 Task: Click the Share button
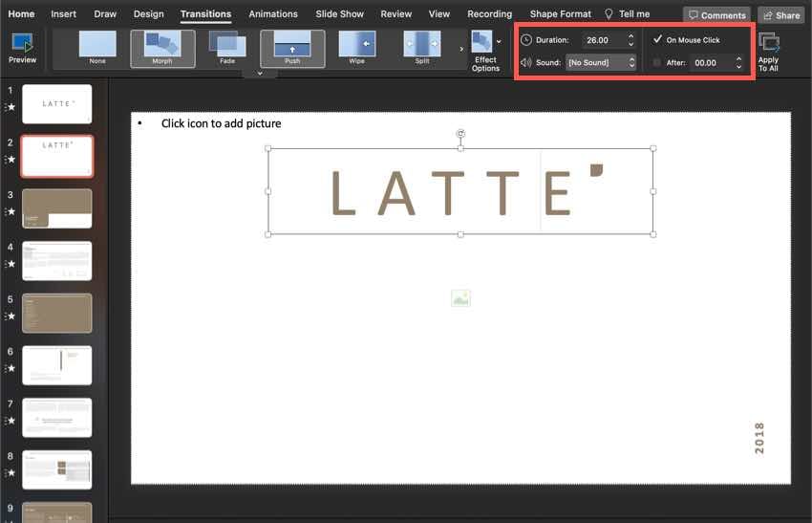pos(780,15)
